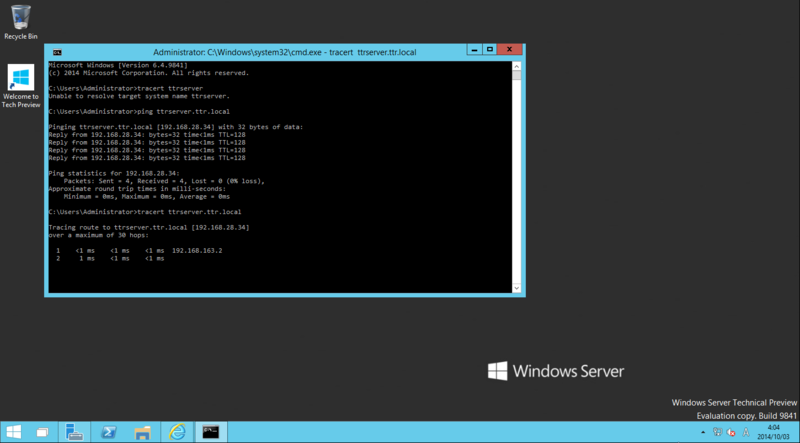Launch Windows PowerShell from the taskbar
800x443 pixels.
[108, 432]
